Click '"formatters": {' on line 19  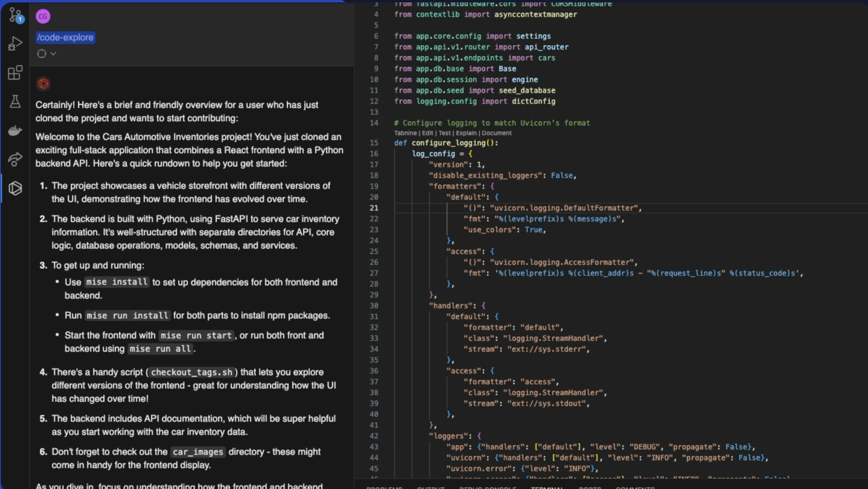461,186
